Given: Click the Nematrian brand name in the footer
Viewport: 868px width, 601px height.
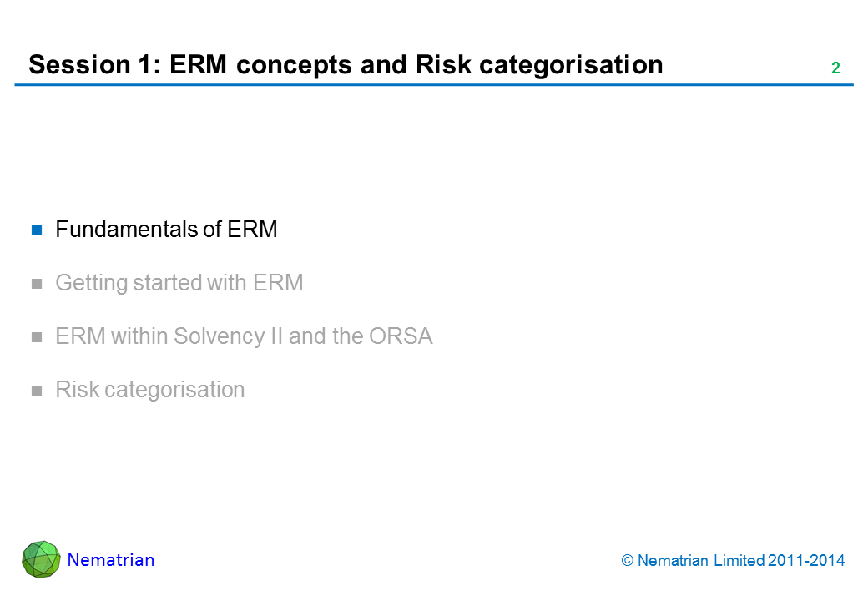Looking at the screenshot, I should tap(111, 560).
